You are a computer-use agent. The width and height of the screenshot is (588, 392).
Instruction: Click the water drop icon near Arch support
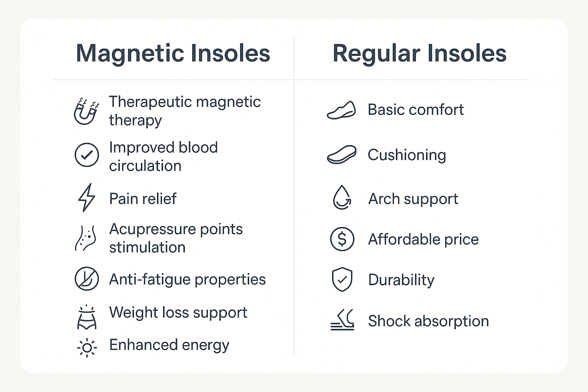342,198
